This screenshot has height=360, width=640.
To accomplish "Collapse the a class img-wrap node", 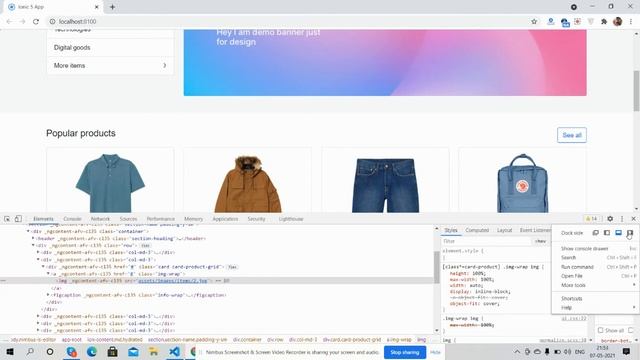I will (x=48, y=274).
